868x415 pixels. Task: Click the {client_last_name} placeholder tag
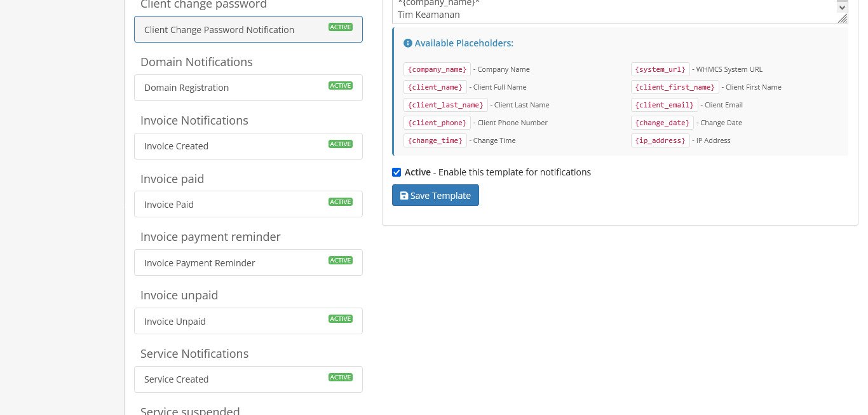point(445,105)
